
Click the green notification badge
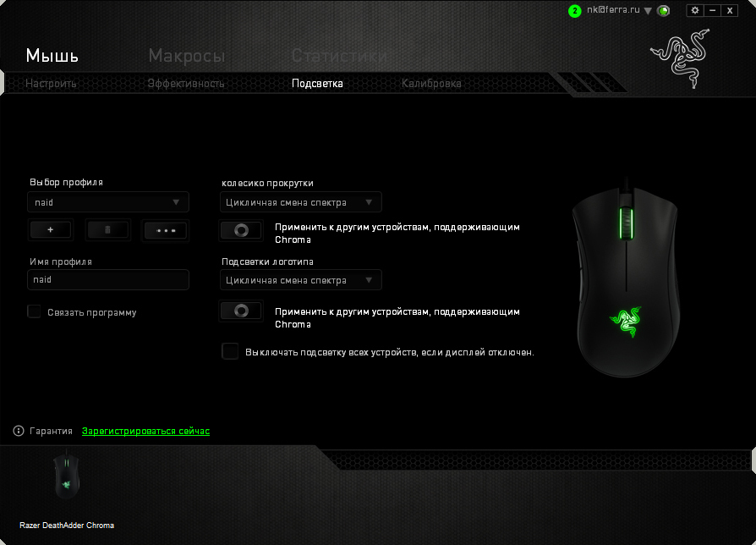(575, 11)
